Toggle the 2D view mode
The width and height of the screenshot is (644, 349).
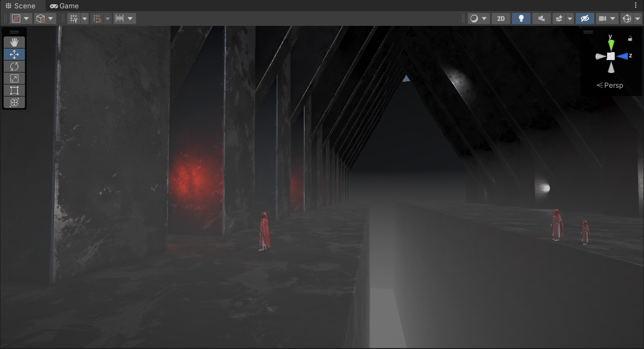pos(501,18)
